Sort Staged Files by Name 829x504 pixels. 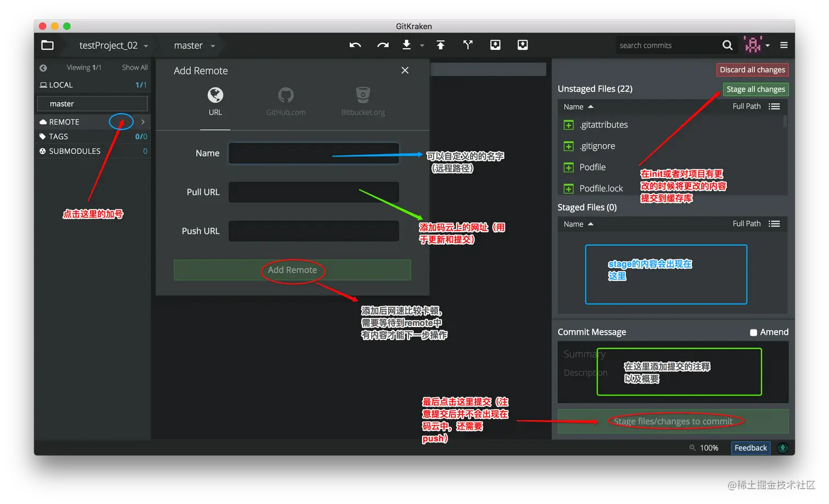coord(578,224)
